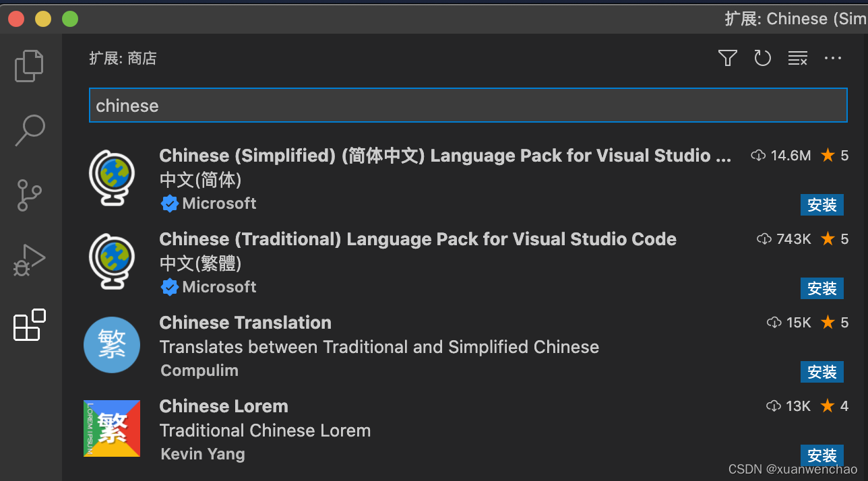
Task: Clear extension search results
Action: click(798, 59)
